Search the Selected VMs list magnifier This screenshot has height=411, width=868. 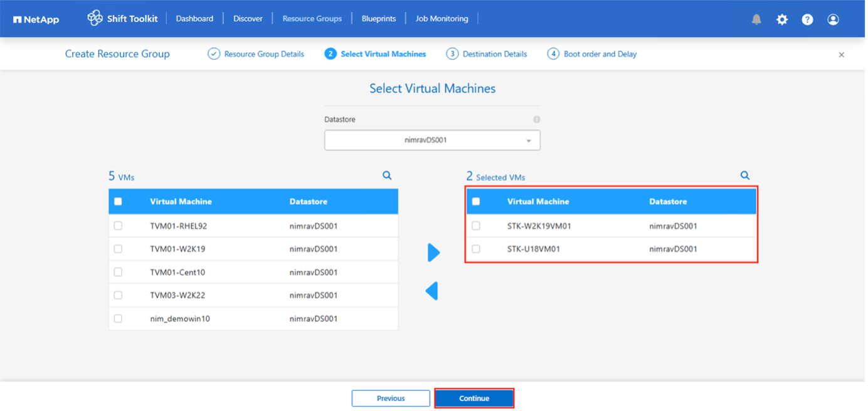pos(744,176)
